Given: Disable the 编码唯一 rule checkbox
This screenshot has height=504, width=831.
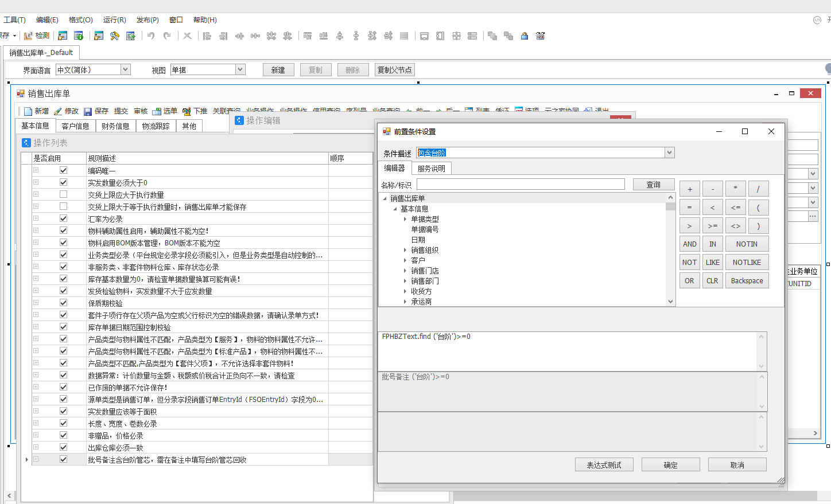Looking at the screenshot, I should [x=63, y=170].
